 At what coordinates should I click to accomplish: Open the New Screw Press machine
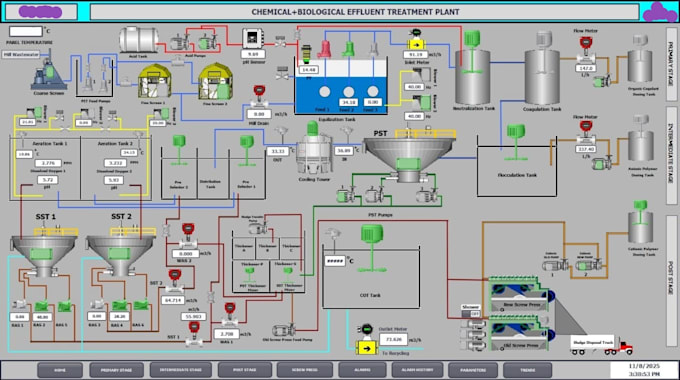(522, 294)
